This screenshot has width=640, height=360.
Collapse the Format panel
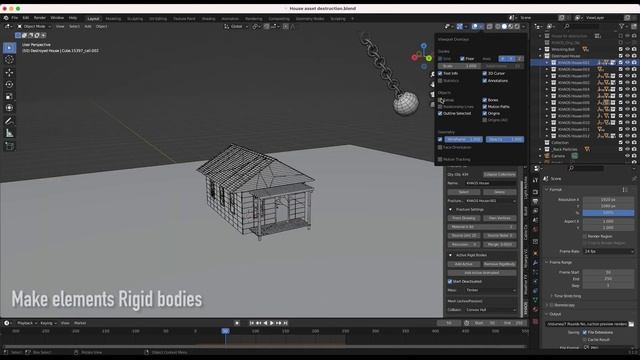coord(547,190)
